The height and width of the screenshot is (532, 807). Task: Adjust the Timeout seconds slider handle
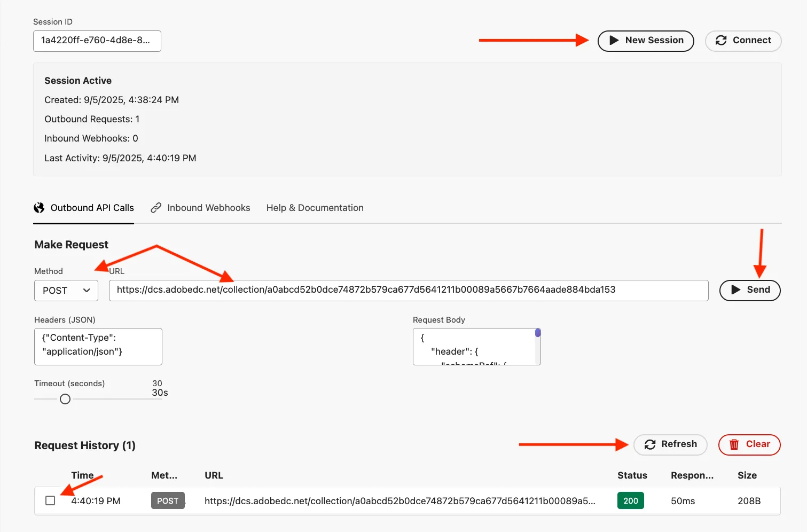click(65, 399)
